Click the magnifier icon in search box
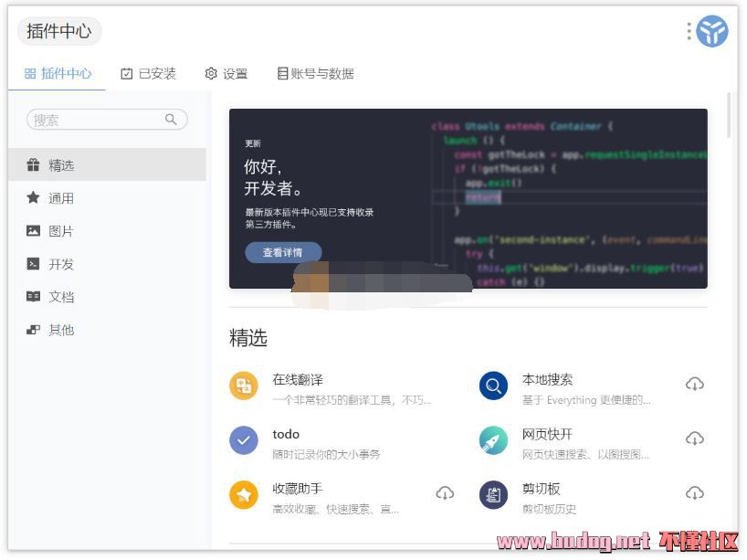 click(x=171, y=120)
